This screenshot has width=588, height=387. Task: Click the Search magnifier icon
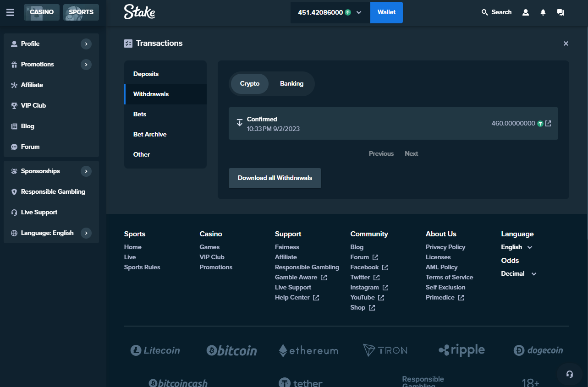coord(485,12)
